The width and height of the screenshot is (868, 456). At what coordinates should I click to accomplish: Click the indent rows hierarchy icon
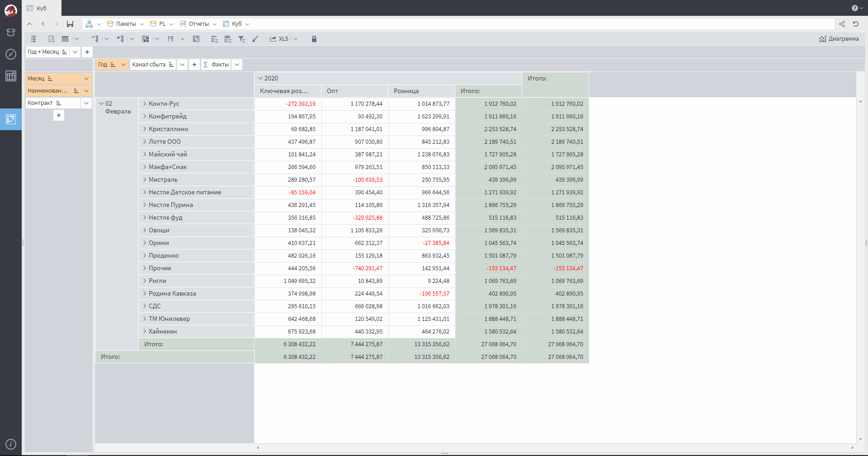(95, 39)
